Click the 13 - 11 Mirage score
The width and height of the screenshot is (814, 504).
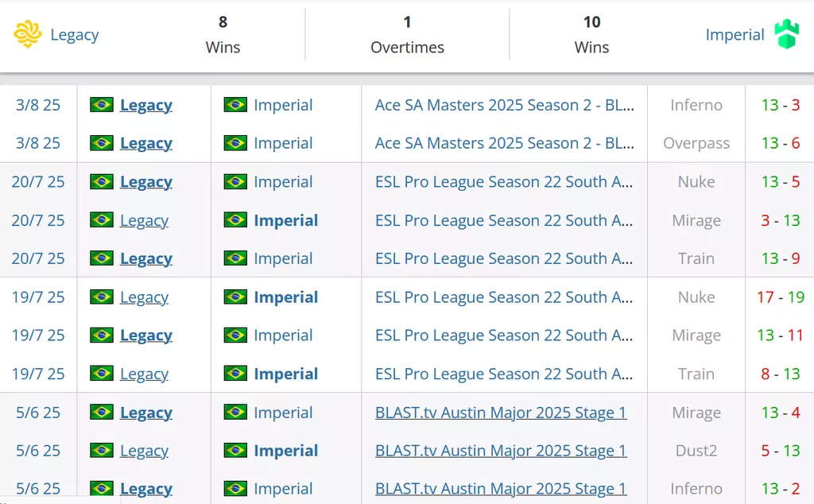pos(781,335)
